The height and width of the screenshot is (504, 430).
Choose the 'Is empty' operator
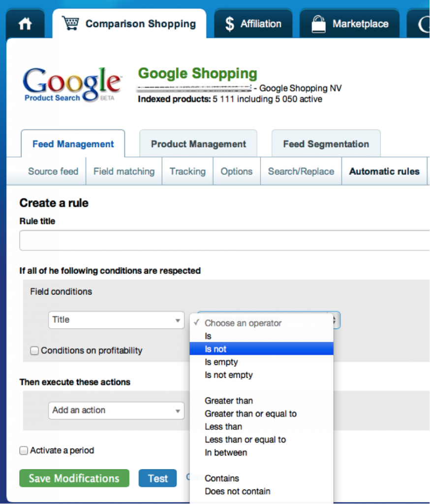pos(262,362)
